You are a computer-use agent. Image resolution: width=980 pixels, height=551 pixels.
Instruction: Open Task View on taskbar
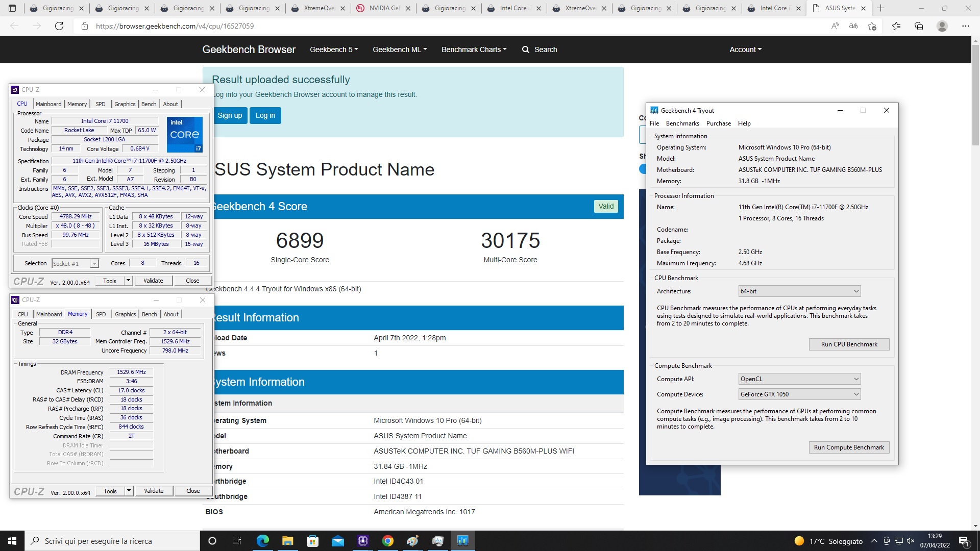pyautogui.click(x=236, y=541)
